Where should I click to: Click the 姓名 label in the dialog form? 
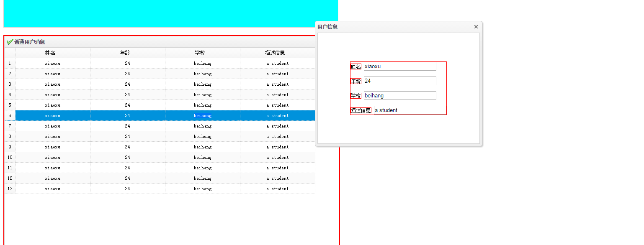coord(356,66)
